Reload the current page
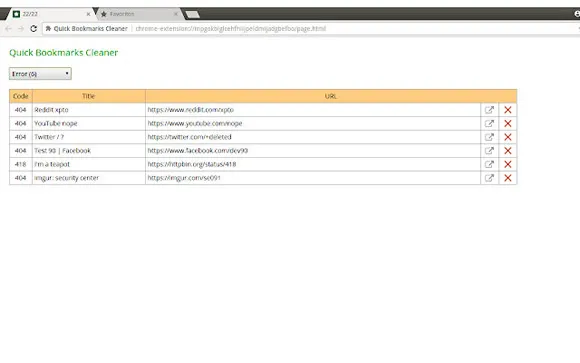This screenshot has width=580, height=363. pos(33,28)
